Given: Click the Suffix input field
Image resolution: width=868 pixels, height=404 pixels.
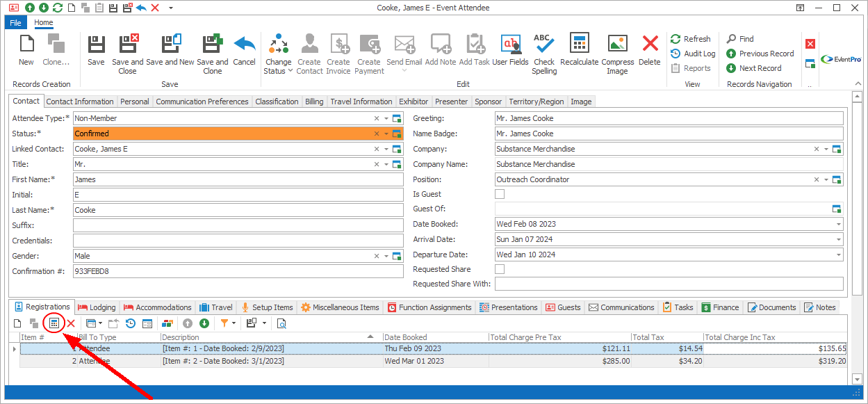Looking at the screenshot, I should pyautogui.click(x=238, y=225).
